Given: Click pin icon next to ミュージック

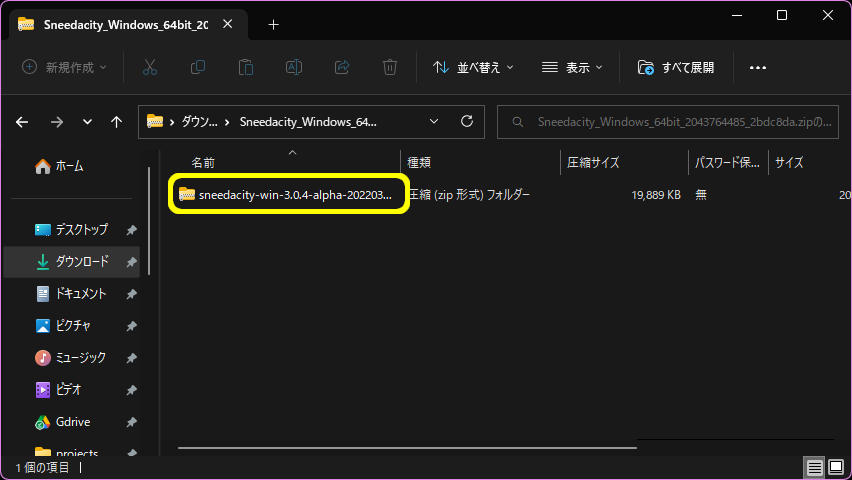Looking at the screenshot, I should point(131,358).
